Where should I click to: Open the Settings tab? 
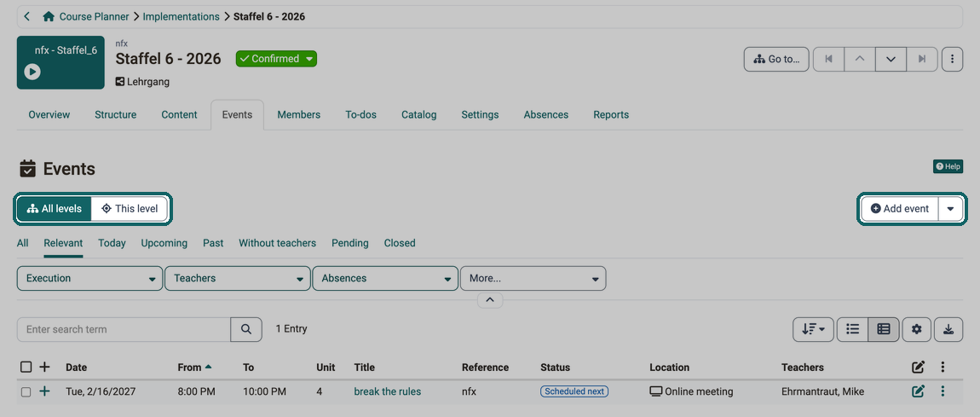coord(480,115)
